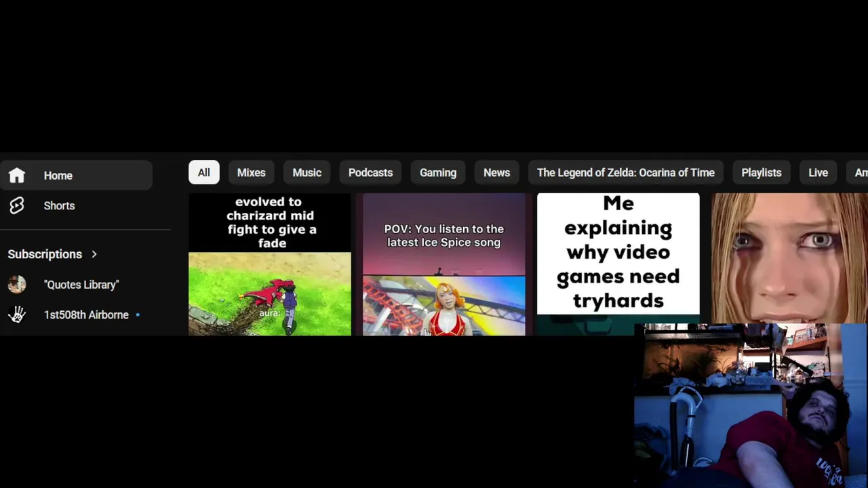This screenshot has height=488, width=868.
Task: Select the News filter chip
Action: [x=497, y=173]
